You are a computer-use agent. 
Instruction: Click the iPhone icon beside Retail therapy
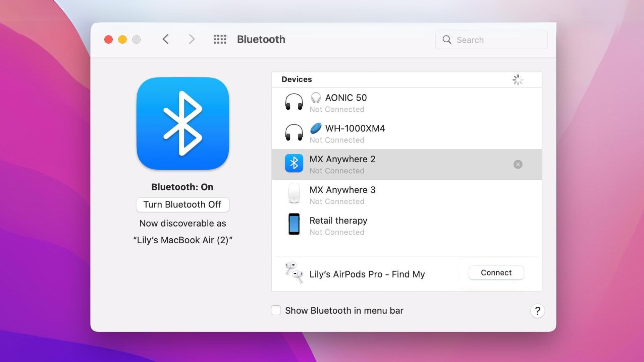294,224
